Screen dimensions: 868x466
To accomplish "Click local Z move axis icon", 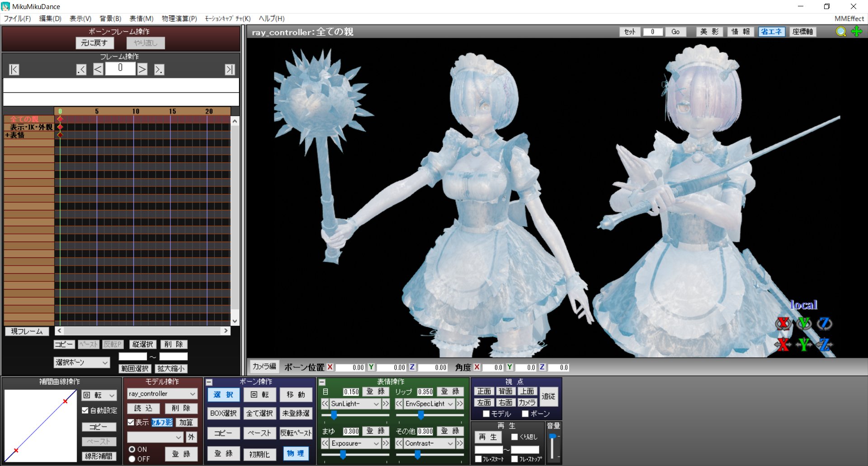I will [x=825, y=345].
